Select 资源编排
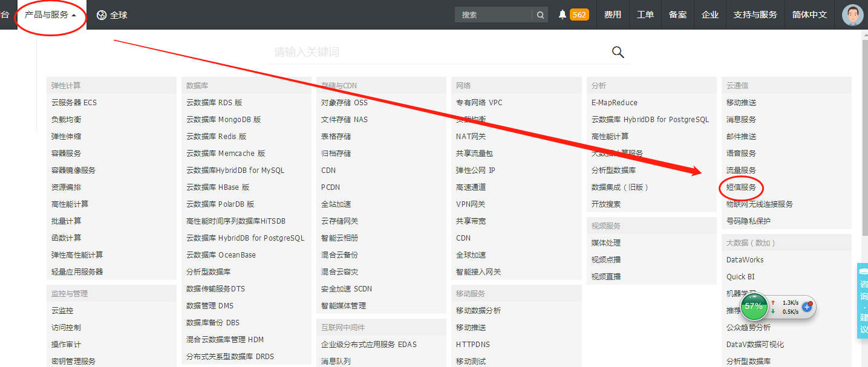The image size is (868, 367). coord(66,187)
